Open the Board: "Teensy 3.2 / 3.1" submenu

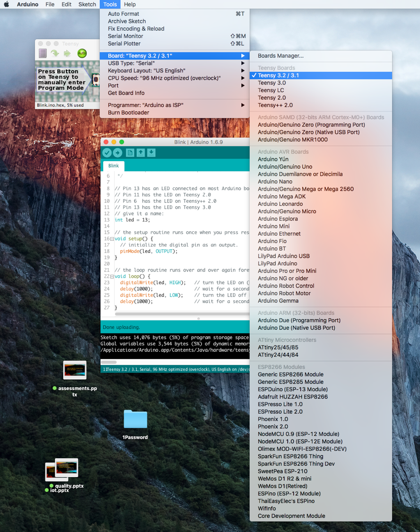click(x=175, y=56)
